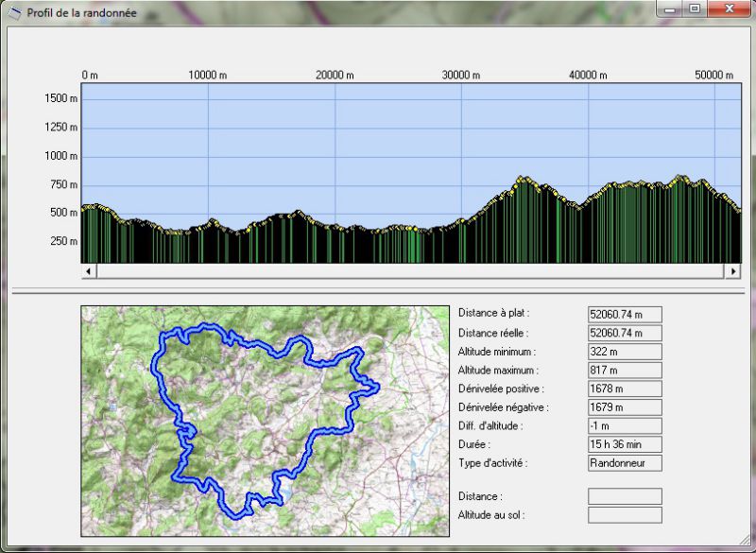Maximize the Profil de la randonnée window
Image resolution: width=756 pixels, height=553 pixels.
click(x=695, y=9)
